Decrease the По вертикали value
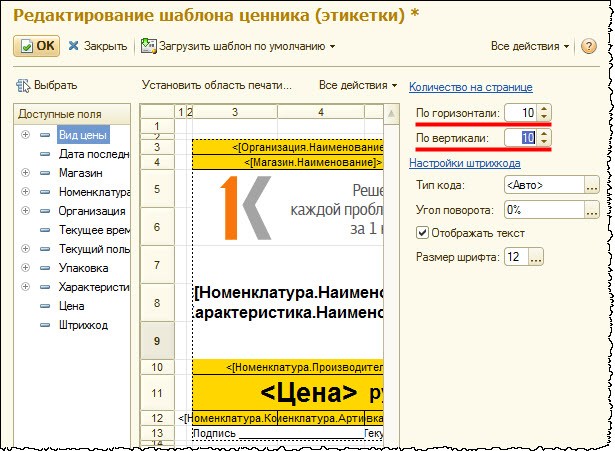615x451 pixels. coord(544,142)
